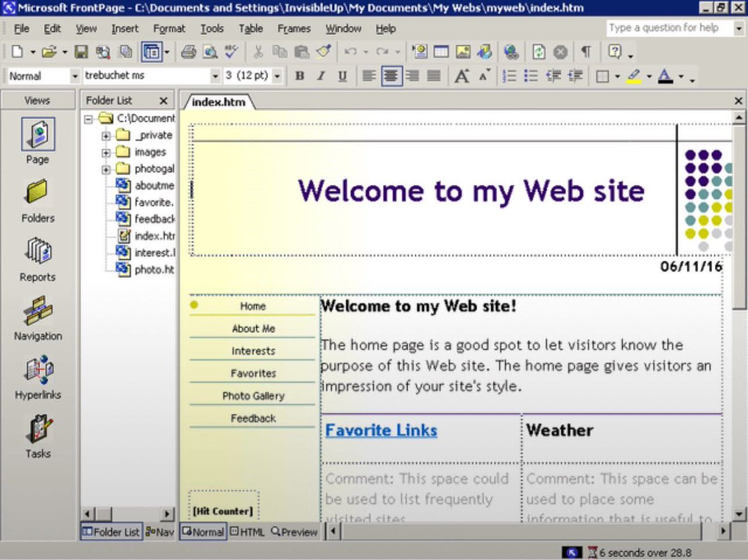Open Tasks view in Views bar

(x=38, y=436)
